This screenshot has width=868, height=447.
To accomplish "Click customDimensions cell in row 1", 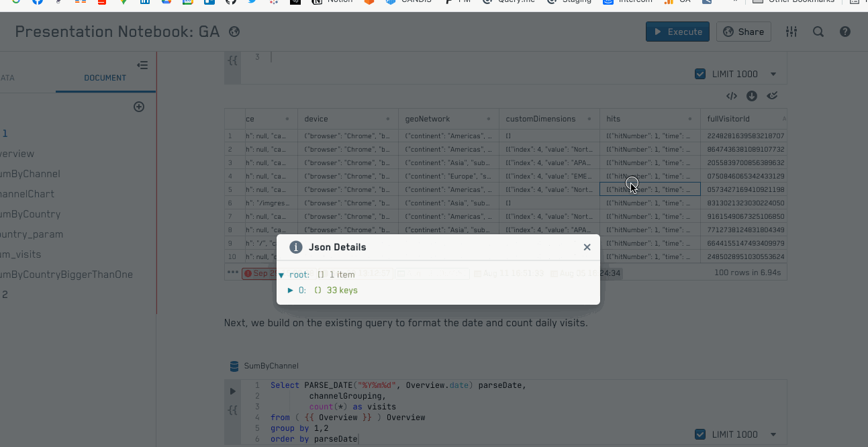I will coord(549,136).
